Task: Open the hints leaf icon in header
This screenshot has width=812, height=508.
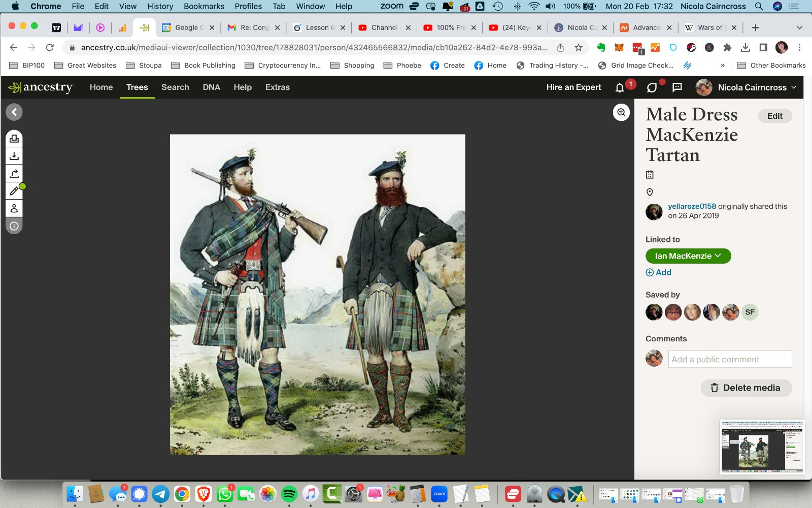Action: 652,87
